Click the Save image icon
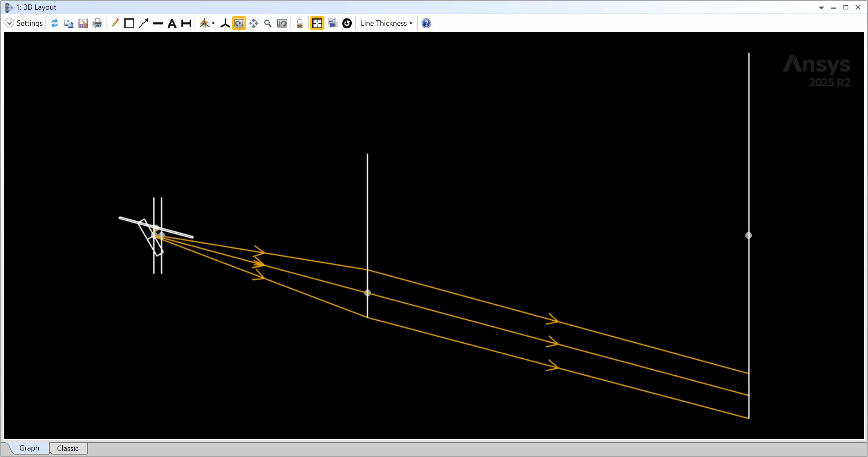 click(83, 23)
